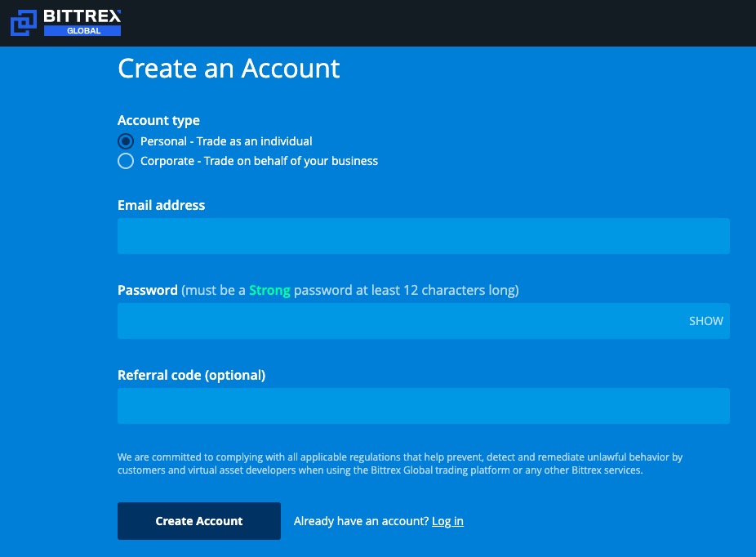Click the regulatory compliance notice paragraph
Image resolution: width=756 pixels, height=557 pixels.
coord(400,463)
